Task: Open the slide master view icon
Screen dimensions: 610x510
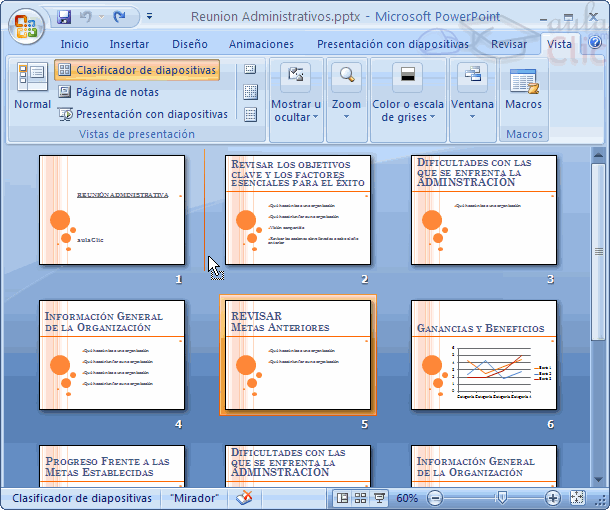Action: pyautogui.click(x=250, y=70)
